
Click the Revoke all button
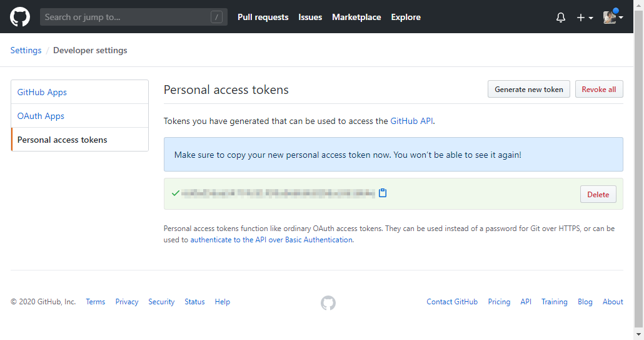pos(598,89)
